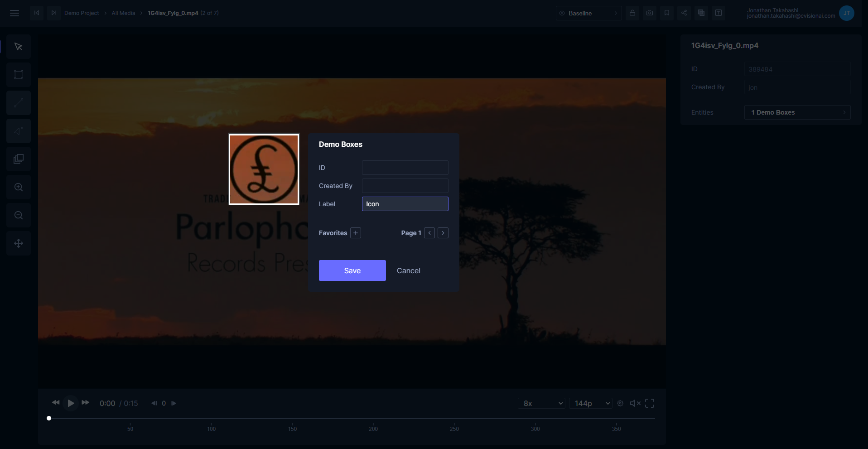Image resolution: width=868 pixels, height=449 pixels.
Task: Toggle fullscreen video mode
Action: [x=650, y=403]
